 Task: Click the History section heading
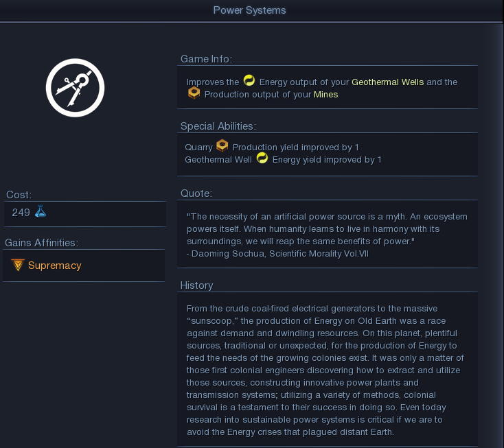pos(196,285)
